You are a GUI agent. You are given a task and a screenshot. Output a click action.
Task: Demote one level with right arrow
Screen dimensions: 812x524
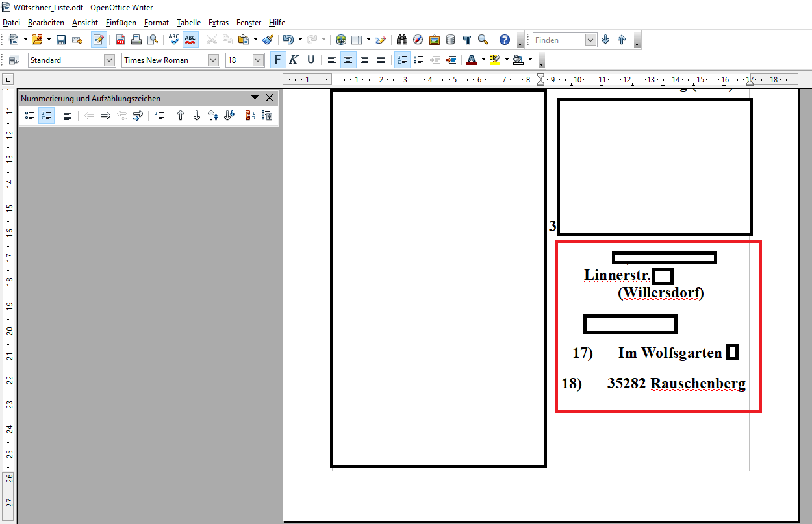tap(105, 116)
